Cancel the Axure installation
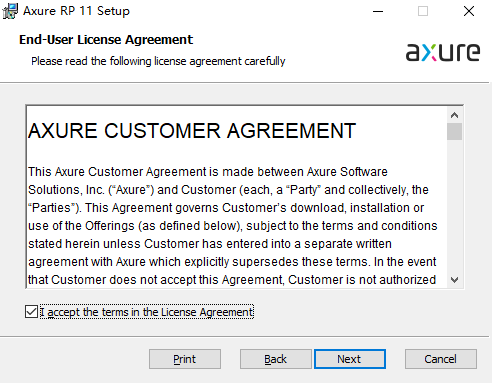Image resolution: width=492 pixels, height=383 pixels. point(441,359)
